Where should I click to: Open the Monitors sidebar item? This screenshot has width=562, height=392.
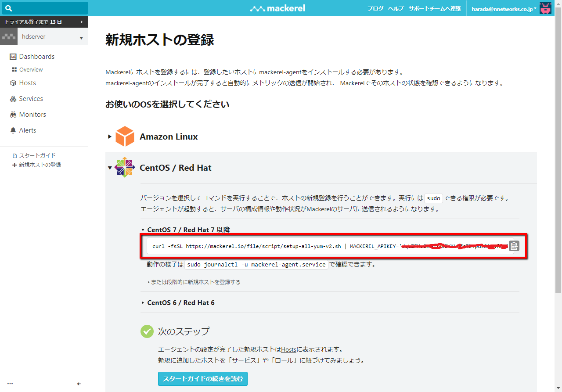[32, 115]
